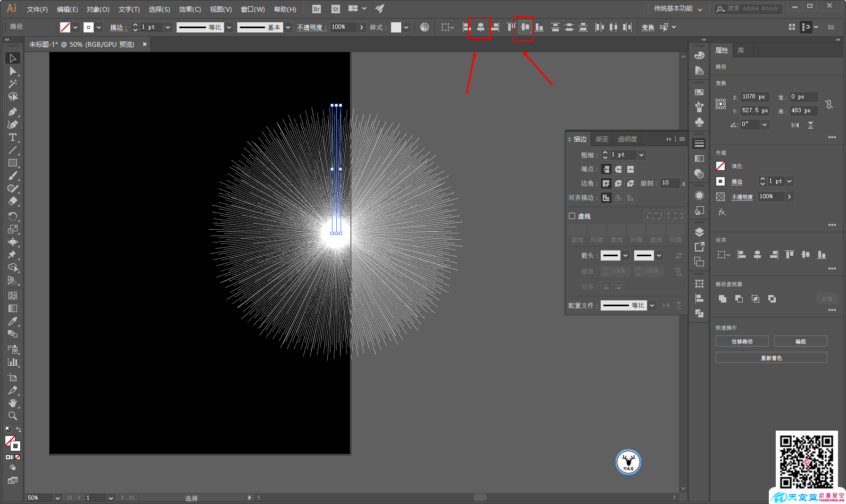This screenshot has height=504, width=846.
Task: Activate the Shape Builder tool
Action: coord(13,268)
